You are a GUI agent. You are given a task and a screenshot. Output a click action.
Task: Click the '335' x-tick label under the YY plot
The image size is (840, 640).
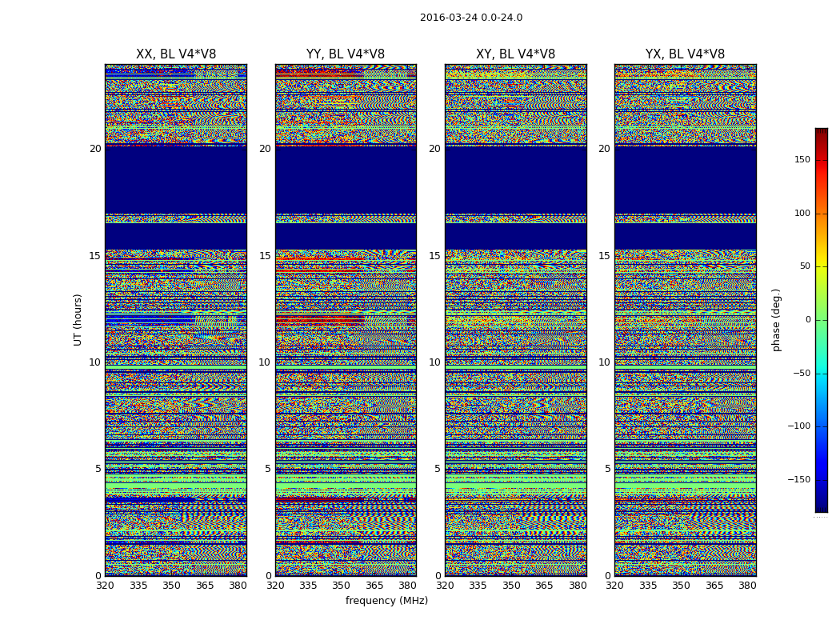click(308, 586)
